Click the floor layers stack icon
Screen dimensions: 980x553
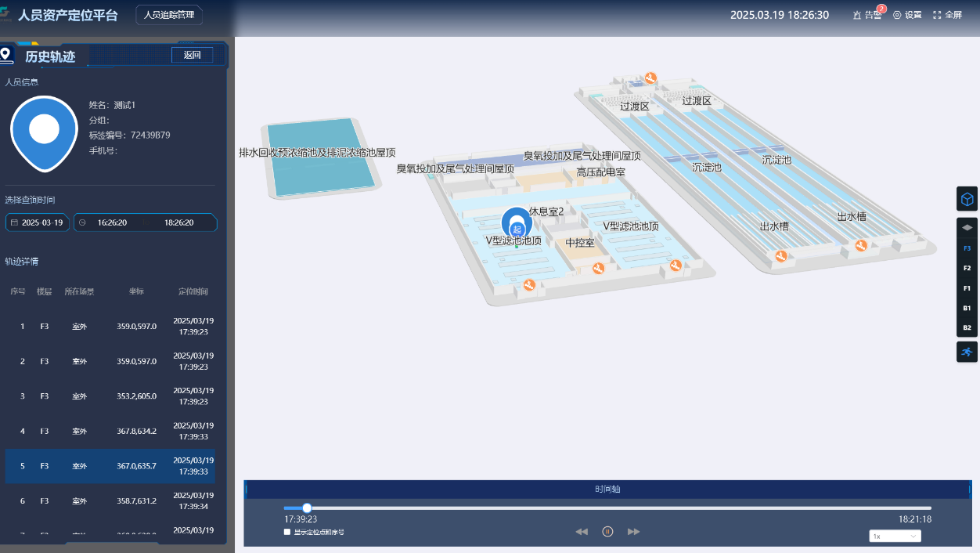(967, 227)
